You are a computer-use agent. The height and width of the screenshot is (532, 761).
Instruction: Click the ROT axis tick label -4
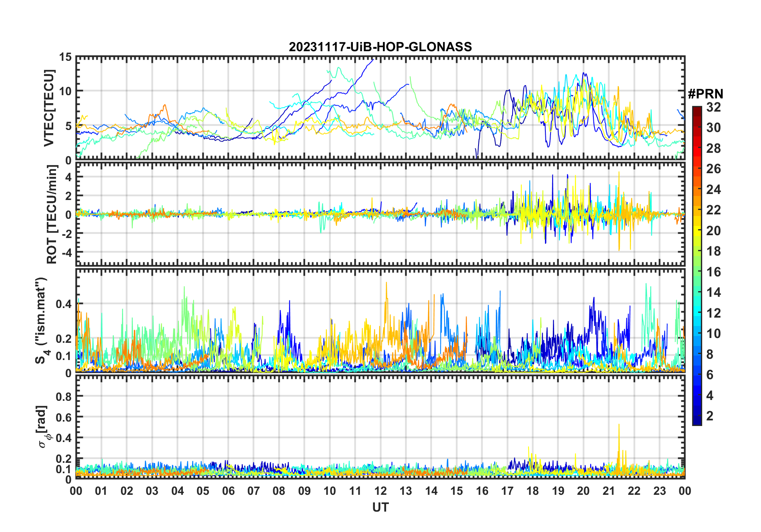[x=66, y=252]
